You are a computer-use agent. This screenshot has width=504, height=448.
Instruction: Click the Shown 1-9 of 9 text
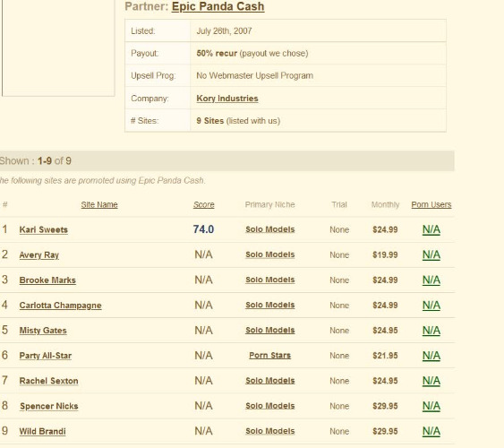[x=35, y=160]
